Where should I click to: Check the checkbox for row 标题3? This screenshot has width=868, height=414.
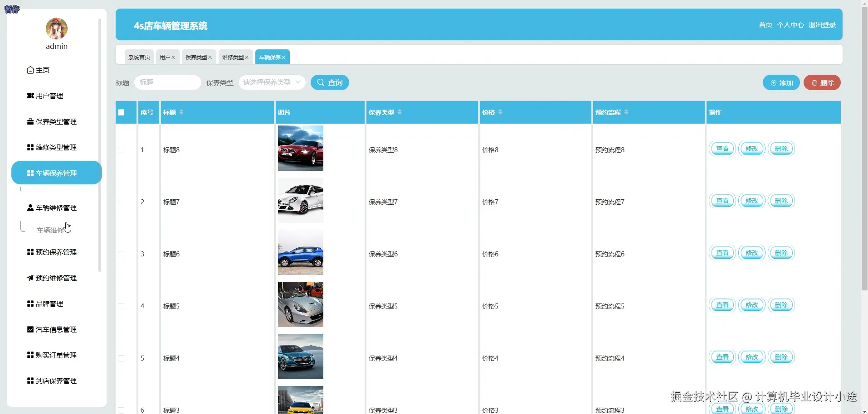(x=121, y=410)
